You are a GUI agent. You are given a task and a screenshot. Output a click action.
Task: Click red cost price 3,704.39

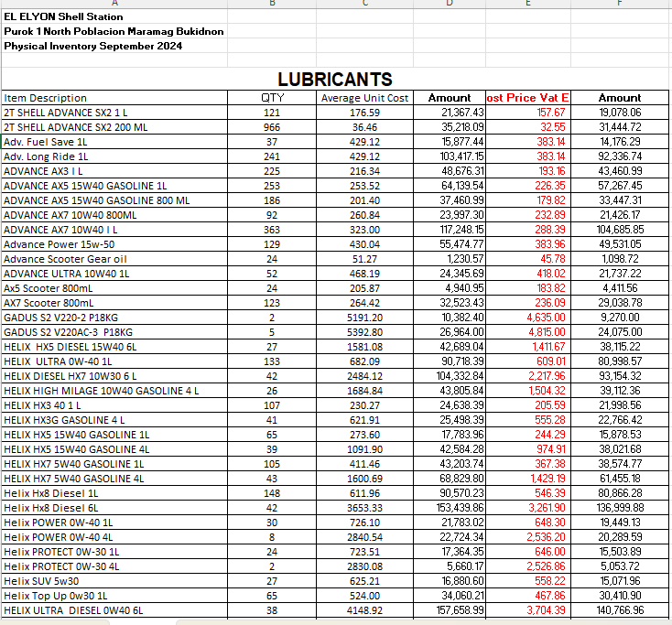click(528, 610)
